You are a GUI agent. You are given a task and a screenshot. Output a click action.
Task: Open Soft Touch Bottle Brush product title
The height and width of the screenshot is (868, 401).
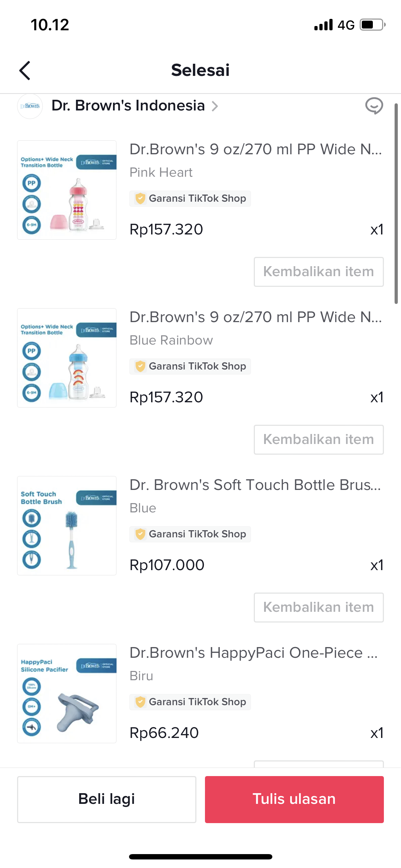[x=255, y=485]
